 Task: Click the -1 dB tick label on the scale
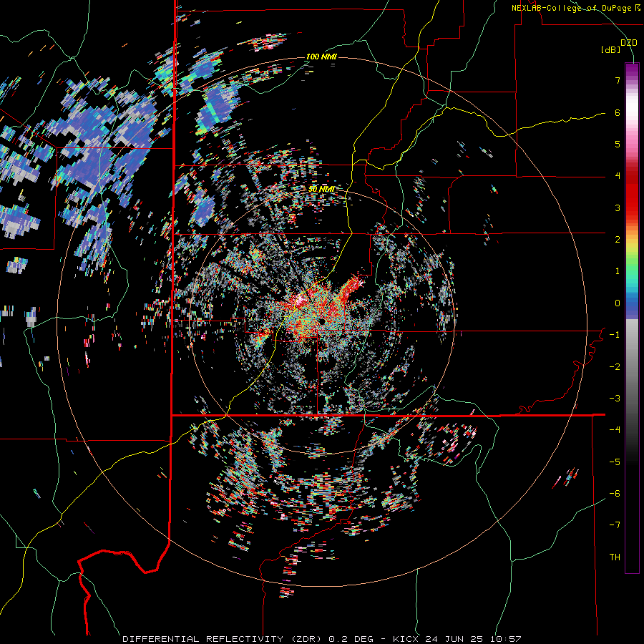pos(615,335)
